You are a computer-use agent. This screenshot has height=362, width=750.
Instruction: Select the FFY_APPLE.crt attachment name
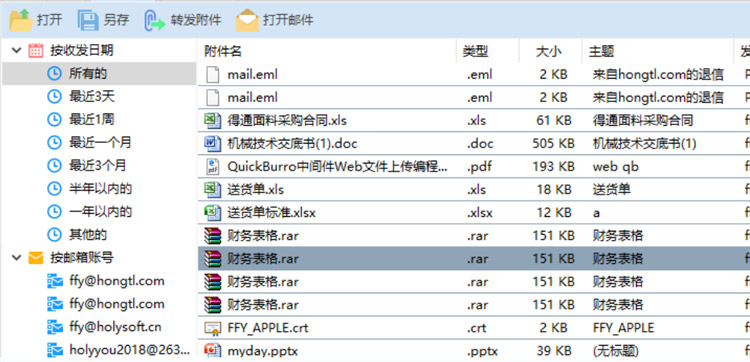[268, 328]
